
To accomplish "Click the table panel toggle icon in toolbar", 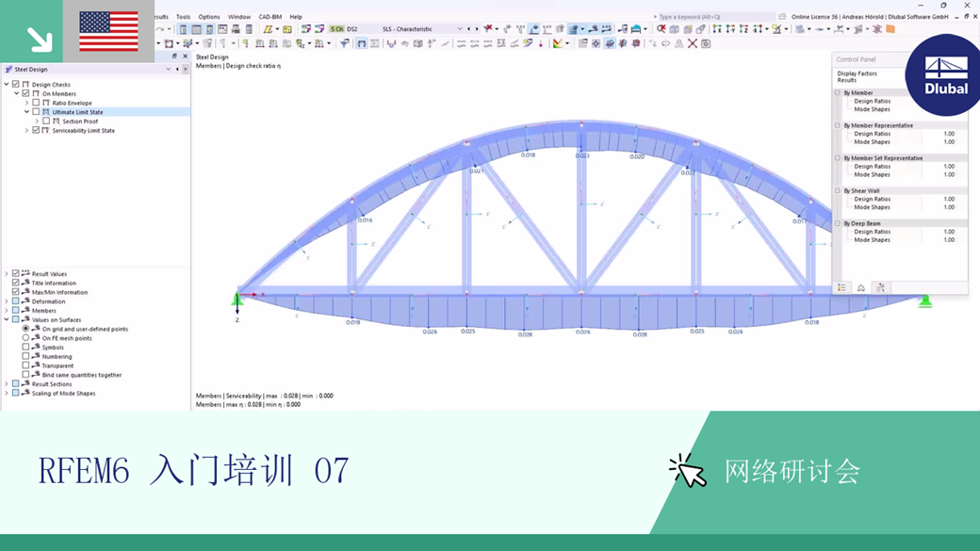I will pyautogui.click(x=196, y=29).
